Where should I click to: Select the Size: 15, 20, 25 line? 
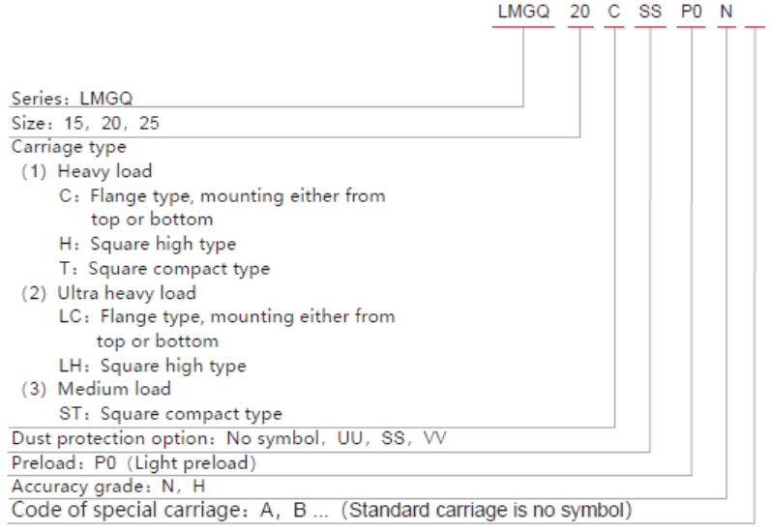pos(83,123)
